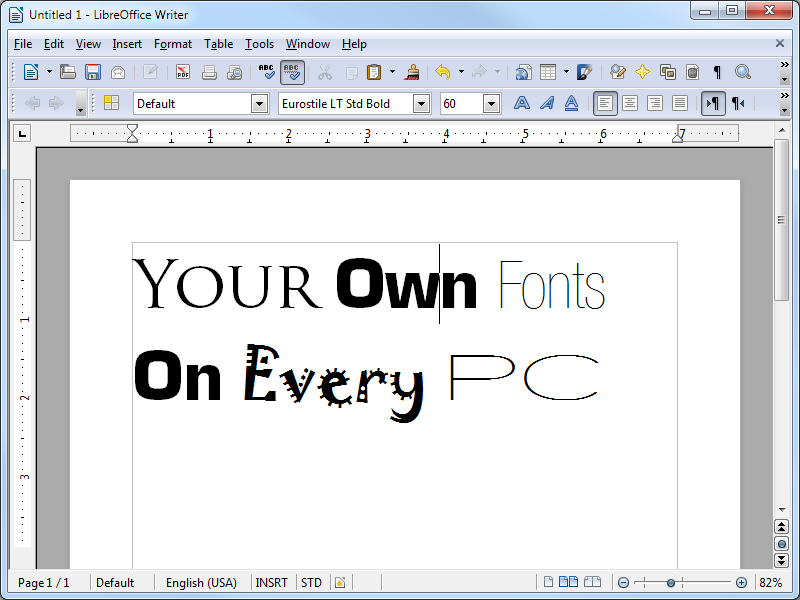The width and height of the screenshot is (800, 600).
Task: Click the Save document icon
Action: coord(92,72)
